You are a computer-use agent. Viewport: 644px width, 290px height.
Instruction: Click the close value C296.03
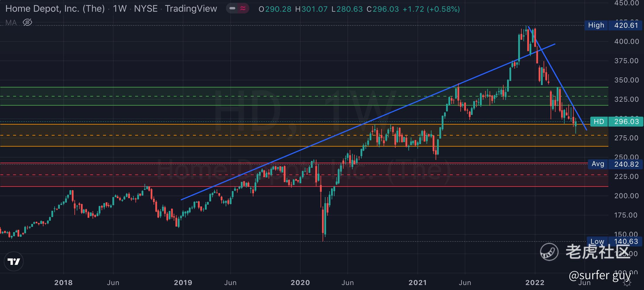(x=383, y=9)
